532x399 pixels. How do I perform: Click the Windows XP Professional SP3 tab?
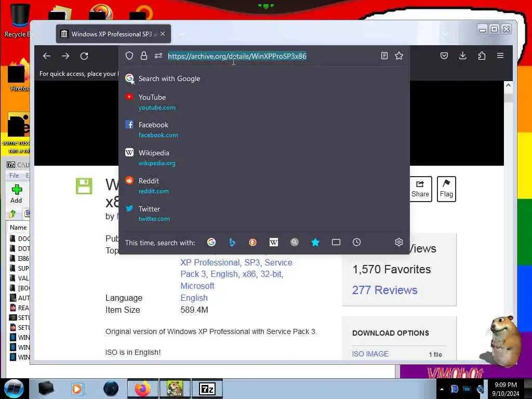(113, 34)
